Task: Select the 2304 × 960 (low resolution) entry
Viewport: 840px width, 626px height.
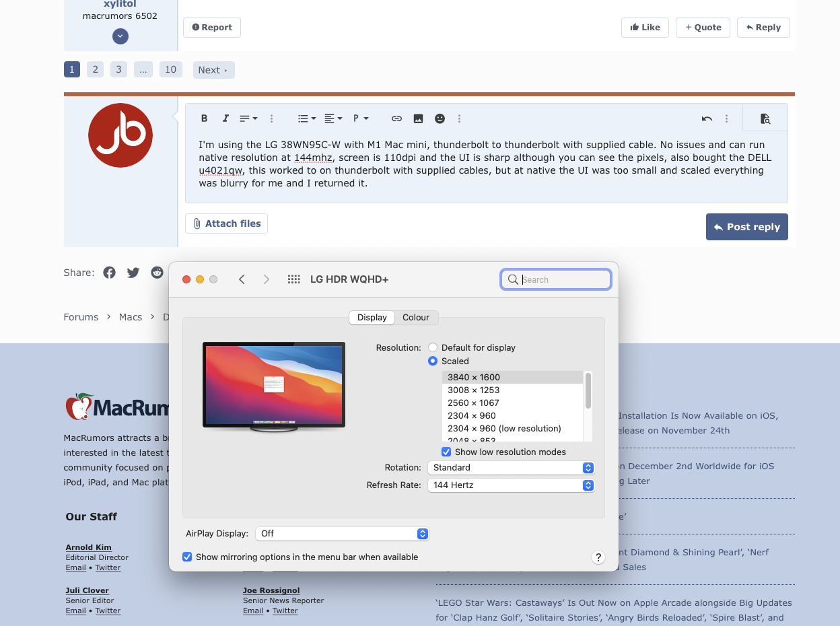Action: point(512,428)
